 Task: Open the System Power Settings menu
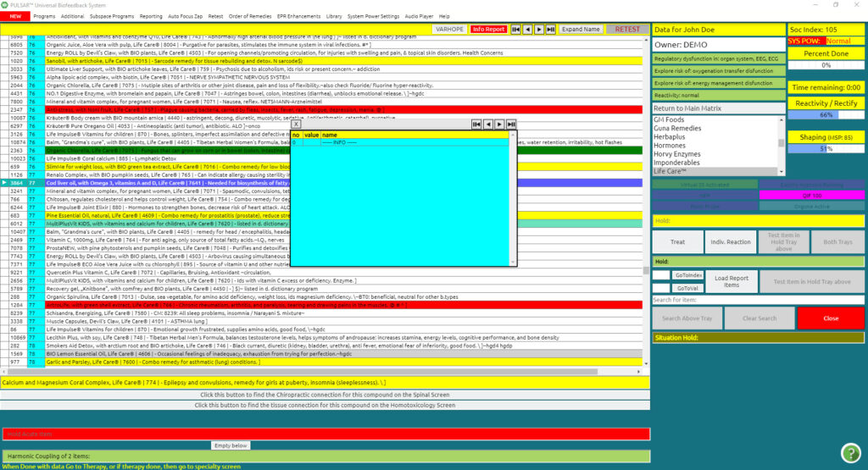[x=373, y=16]
